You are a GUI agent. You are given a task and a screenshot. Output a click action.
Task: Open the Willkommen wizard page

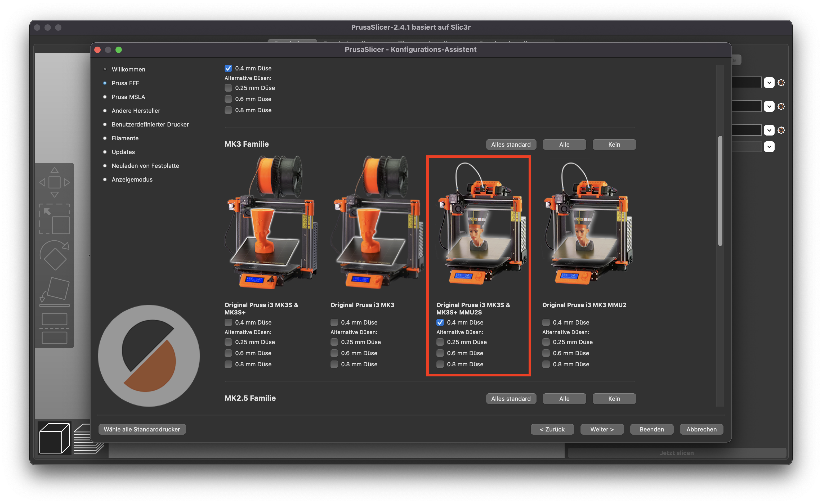(128, 69)
